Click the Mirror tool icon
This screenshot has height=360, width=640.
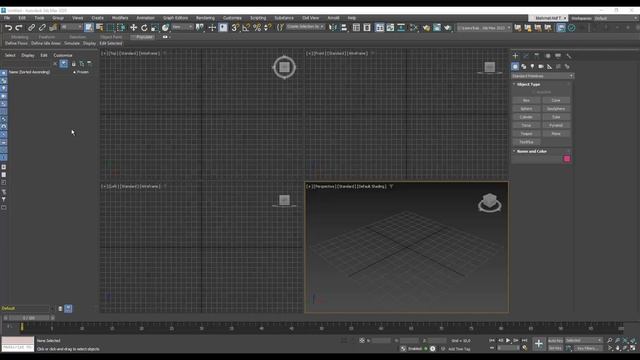(x=333, y=28)
